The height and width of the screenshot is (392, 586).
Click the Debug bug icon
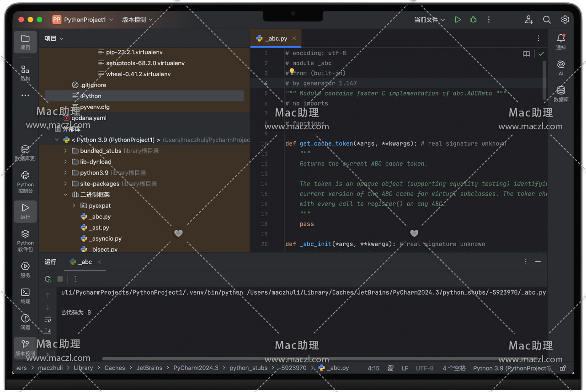(473, 20)
